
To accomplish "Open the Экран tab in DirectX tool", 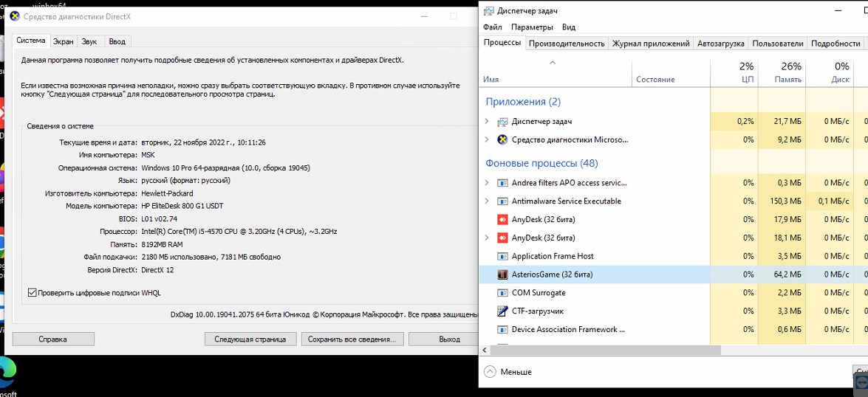I will [63, 41].
